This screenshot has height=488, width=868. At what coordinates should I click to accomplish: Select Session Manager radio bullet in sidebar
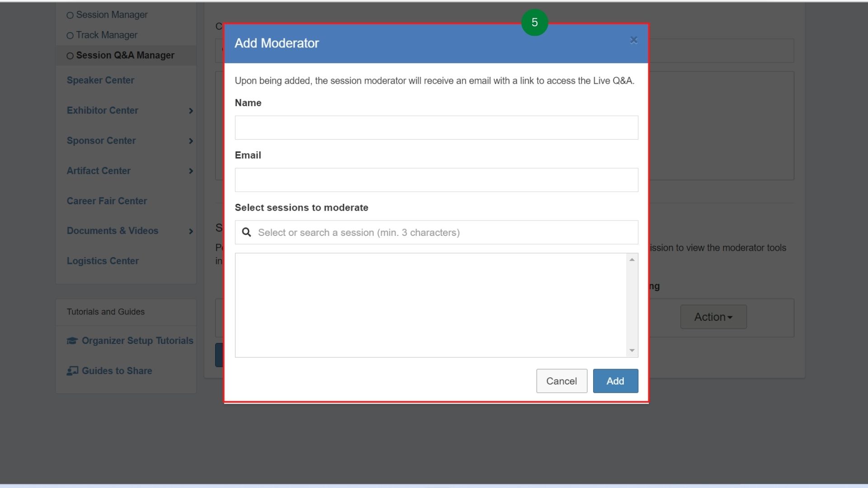70,15
